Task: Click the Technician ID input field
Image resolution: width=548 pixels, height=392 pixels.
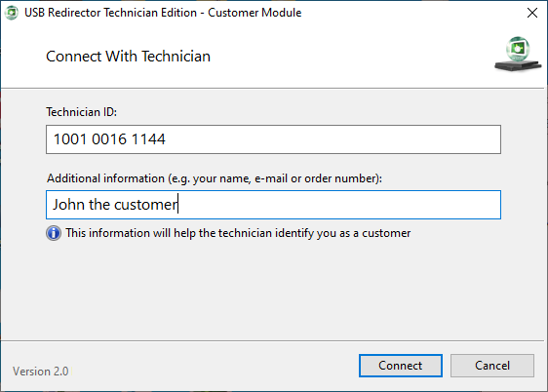Action: tap(273, 139)
